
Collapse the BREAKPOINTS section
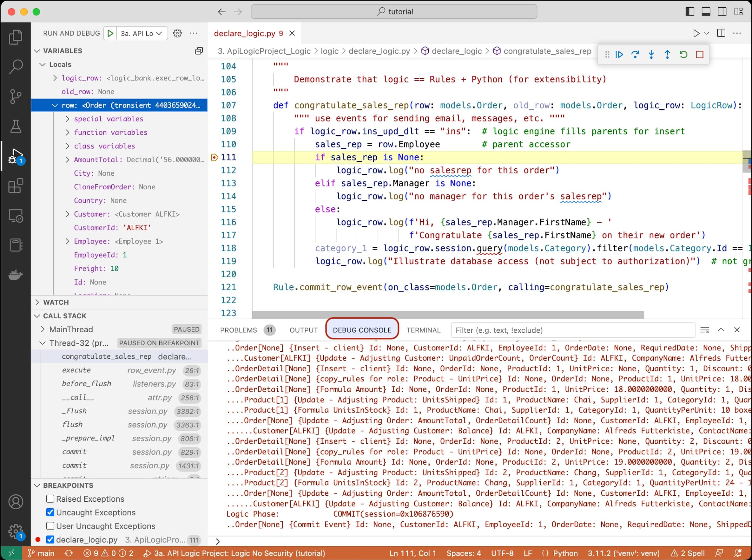(37, 485)
